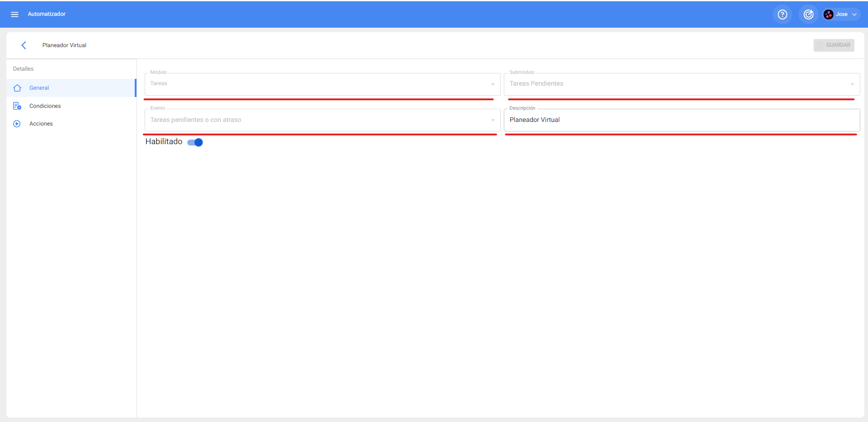The width and height of the screenshot is (868, 422).
Task: Expand the Evento dropdown arrow
Action: (x=493, y=120)
